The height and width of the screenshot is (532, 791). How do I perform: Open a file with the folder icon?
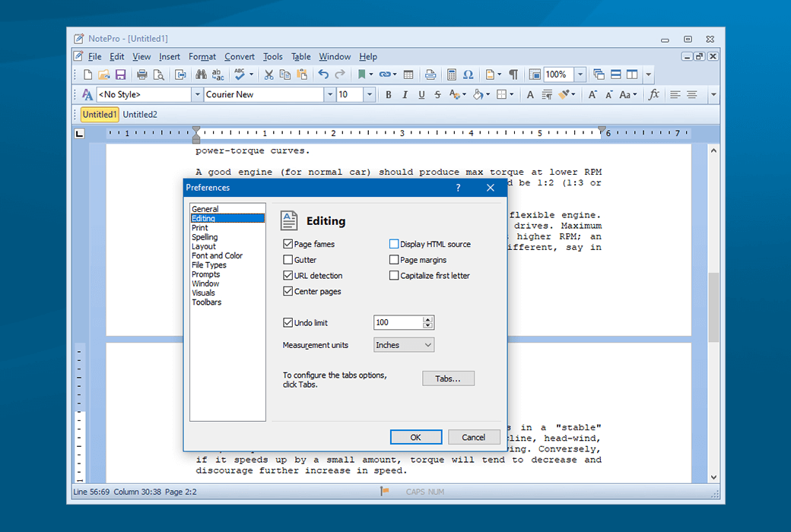[x=104, y=74]
